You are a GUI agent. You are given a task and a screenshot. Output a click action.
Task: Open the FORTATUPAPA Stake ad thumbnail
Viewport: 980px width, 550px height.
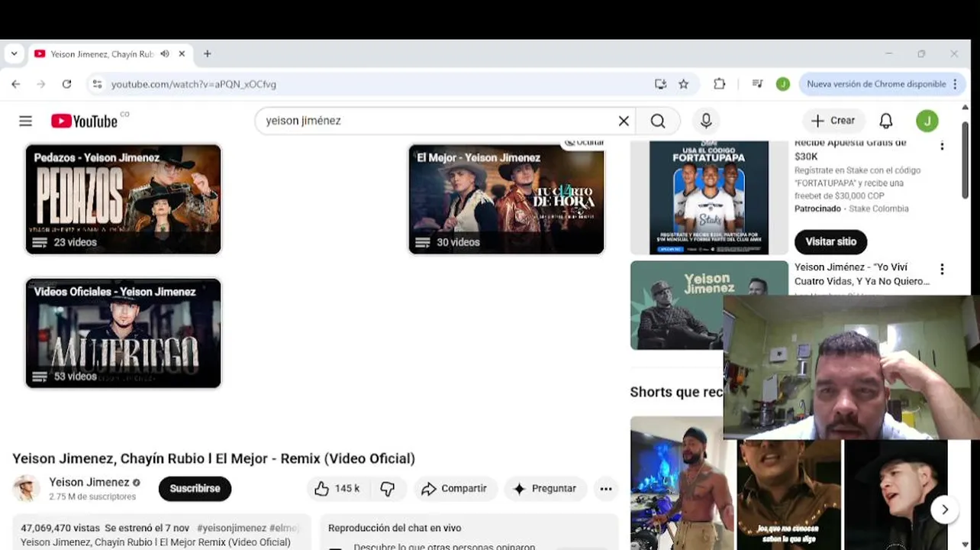coord(709,197)
